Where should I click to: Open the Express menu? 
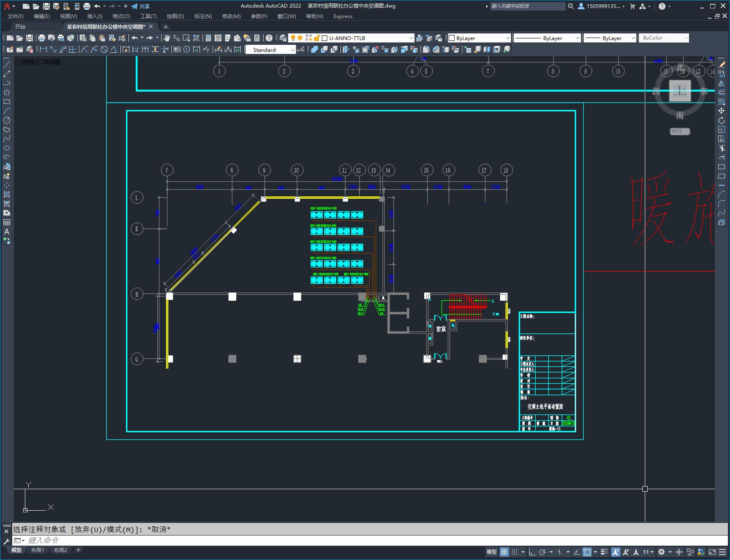tap(343, 16)
